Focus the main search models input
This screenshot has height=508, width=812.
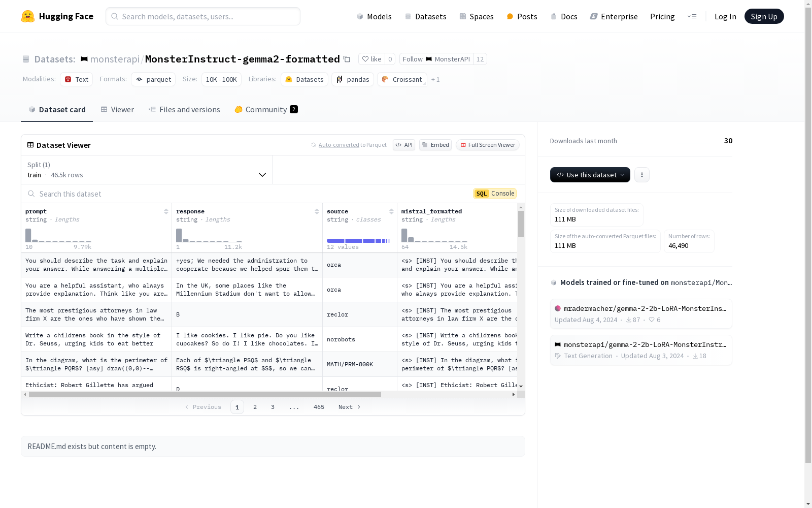click(203, 16)
